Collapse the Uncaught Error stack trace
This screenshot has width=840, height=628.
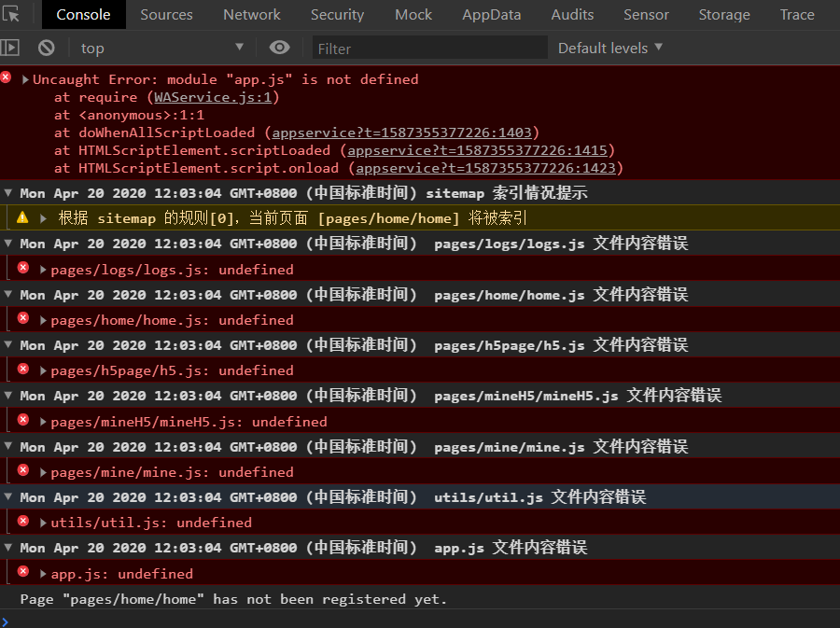[x=25, y=79]
